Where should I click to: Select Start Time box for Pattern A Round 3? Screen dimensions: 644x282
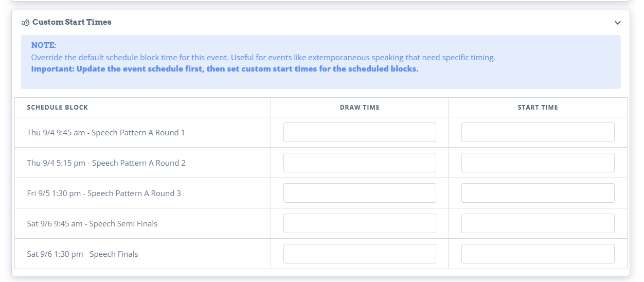click(x=538, y=193)
